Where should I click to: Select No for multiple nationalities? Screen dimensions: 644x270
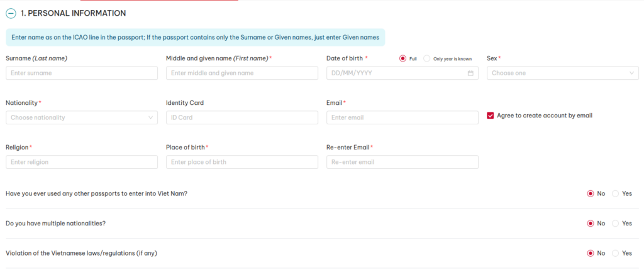coord(591,224)
